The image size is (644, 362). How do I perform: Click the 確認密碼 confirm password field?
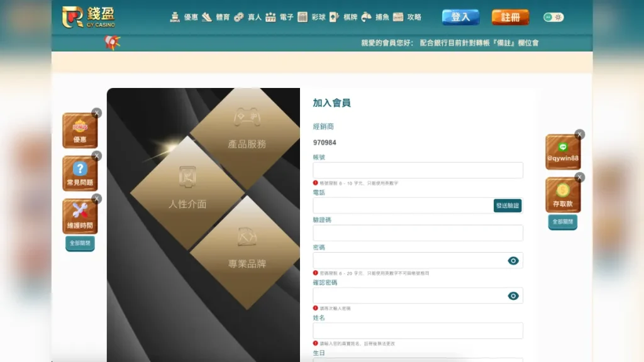pos(418,295)
